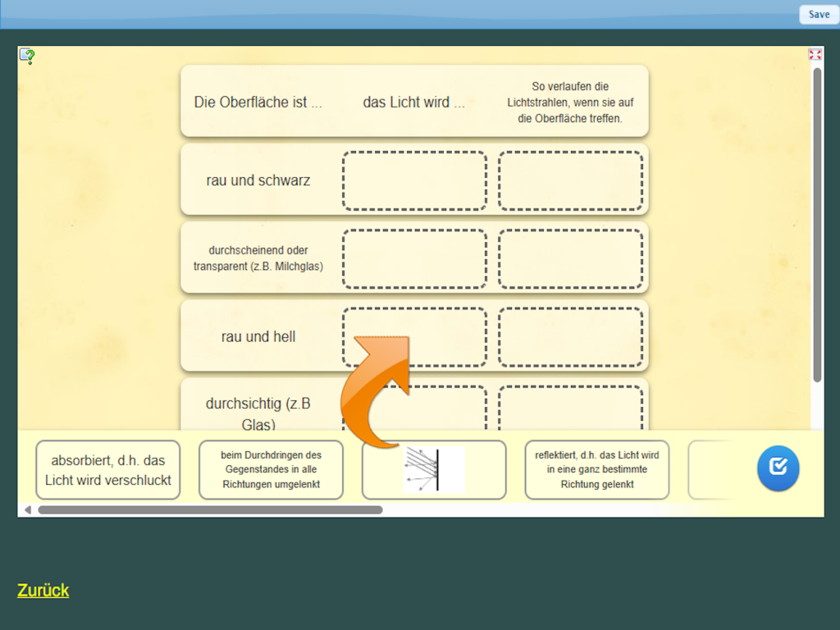The height and width of the screenshot is (630, 840).
Task: Open the Zurück link
Action: pyautogui.click(x=43, y=590)
